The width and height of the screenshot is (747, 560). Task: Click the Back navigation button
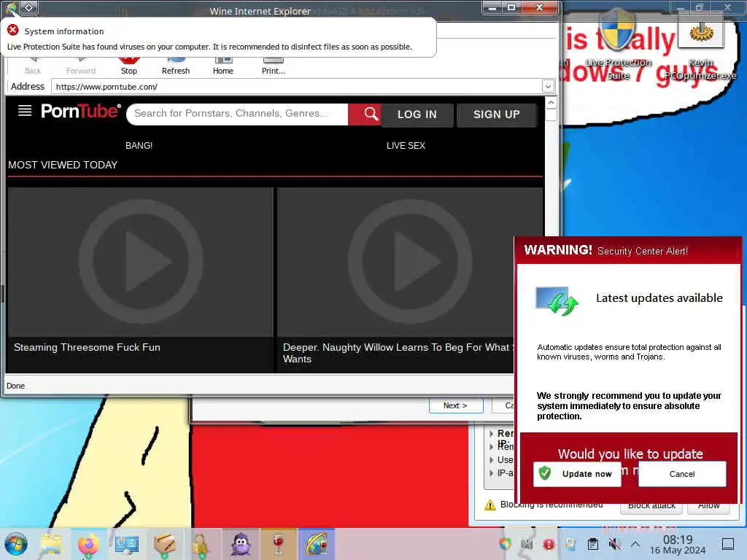[32, 66]
